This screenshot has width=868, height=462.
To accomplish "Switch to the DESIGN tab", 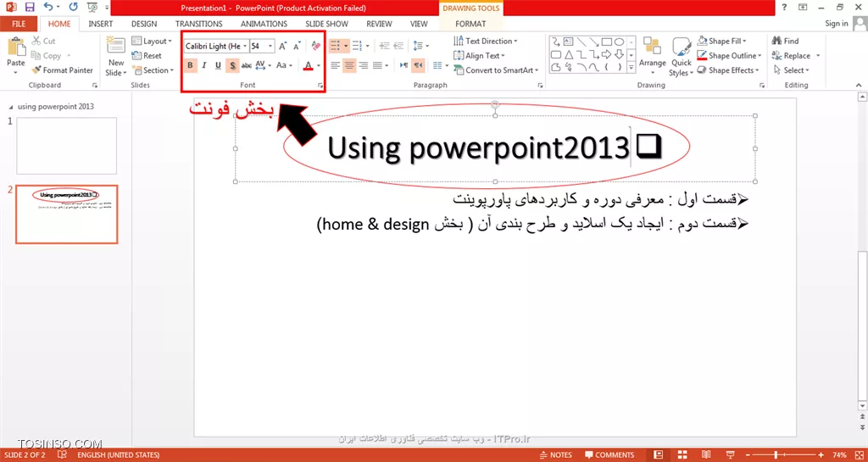I will (x=144, y=24).
